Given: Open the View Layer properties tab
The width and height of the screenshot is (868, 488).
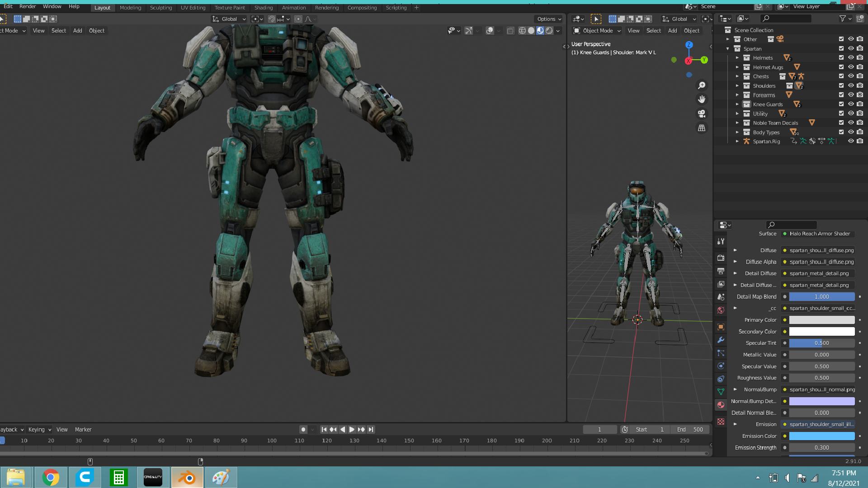Looking at the screenshot, I should click(x=721, y=284).
